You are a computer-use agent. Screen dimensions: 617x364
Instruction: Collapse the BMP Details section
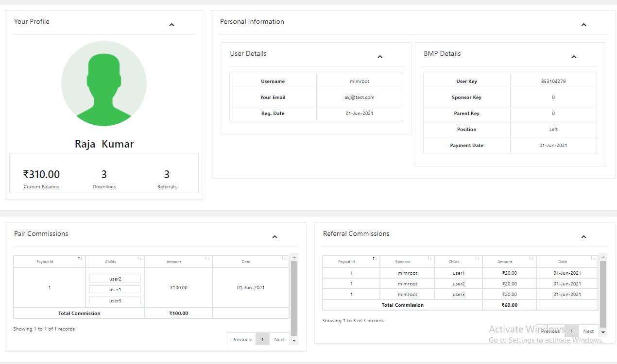[573, 57]
